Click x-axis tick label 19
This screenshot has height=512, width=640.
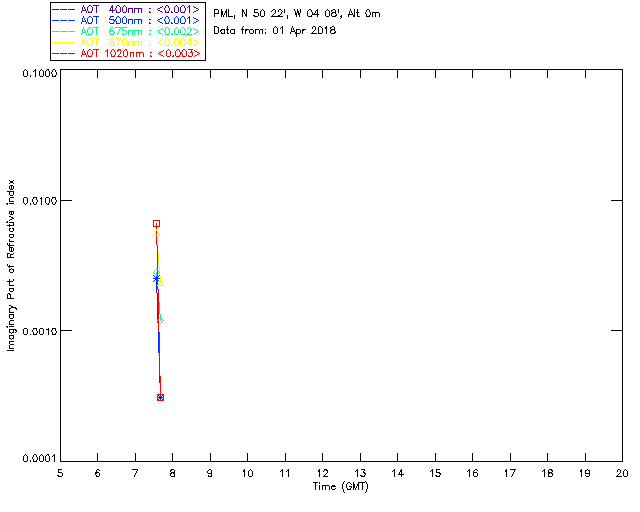tap(585, 473)
